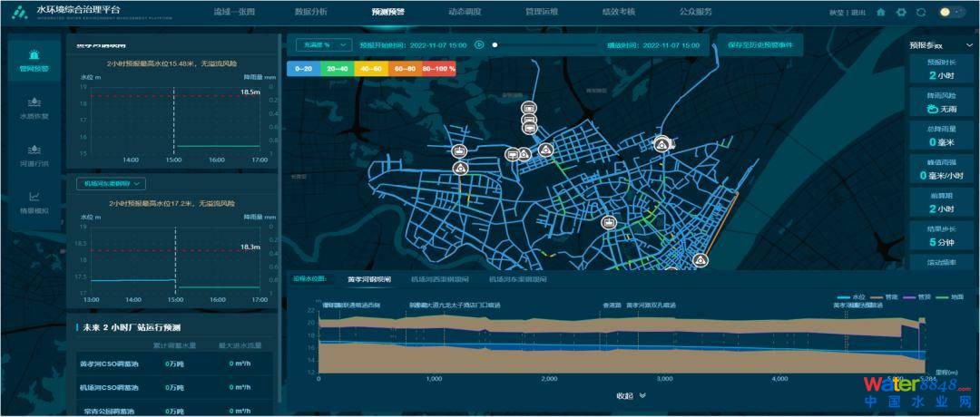
Task: Open the 水质恢复 sidebar section
Action: (34, 108)
